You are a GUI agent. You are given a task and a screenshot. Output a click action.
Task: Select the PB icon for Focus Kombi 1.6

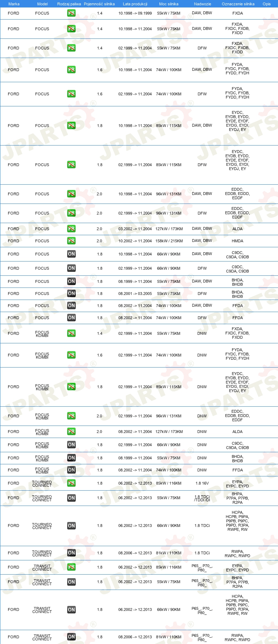pyautogui.click(x=71, y=355)
